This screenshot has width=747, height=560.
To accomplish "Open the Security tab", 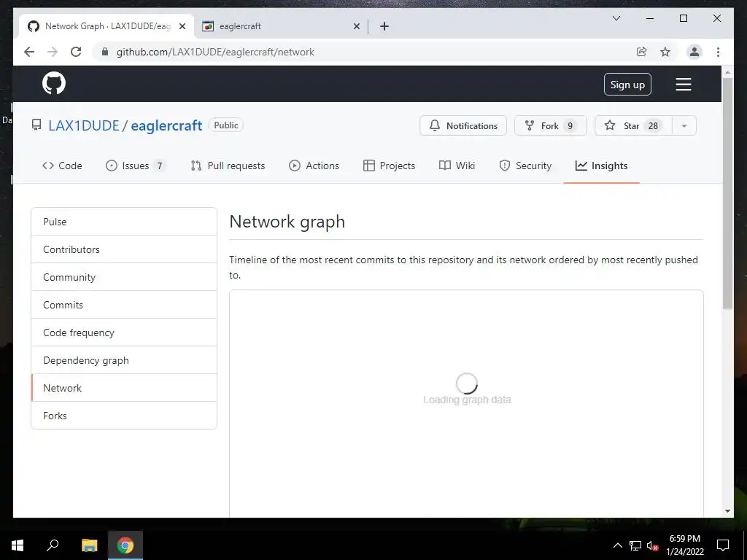I will tap(525, 166).
